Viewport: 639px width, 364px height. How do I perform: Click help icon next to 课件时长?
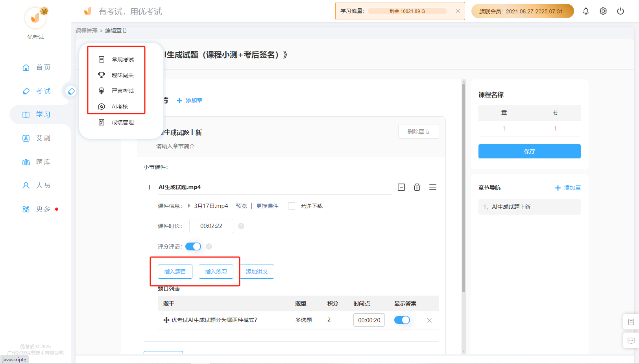pyautogui.click(x=241, y=226)
